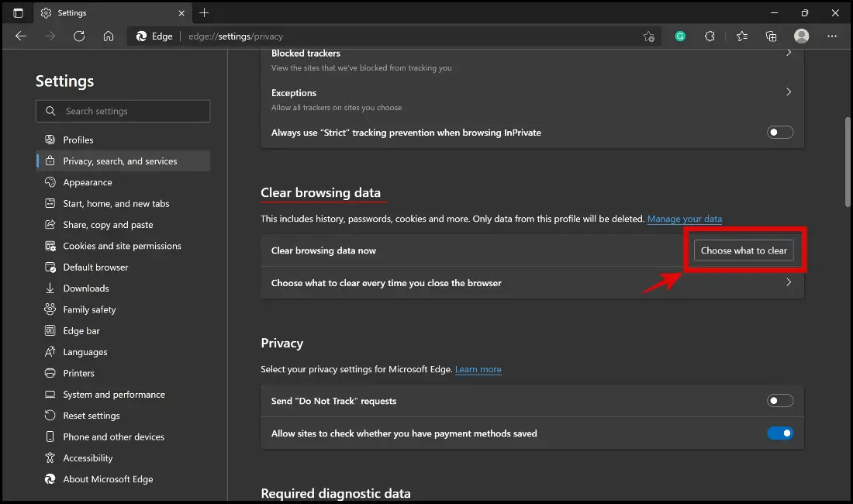Toggle Send Do Not Track requests
The height and width of the screenshot is (504, 853).
[780, 400]
